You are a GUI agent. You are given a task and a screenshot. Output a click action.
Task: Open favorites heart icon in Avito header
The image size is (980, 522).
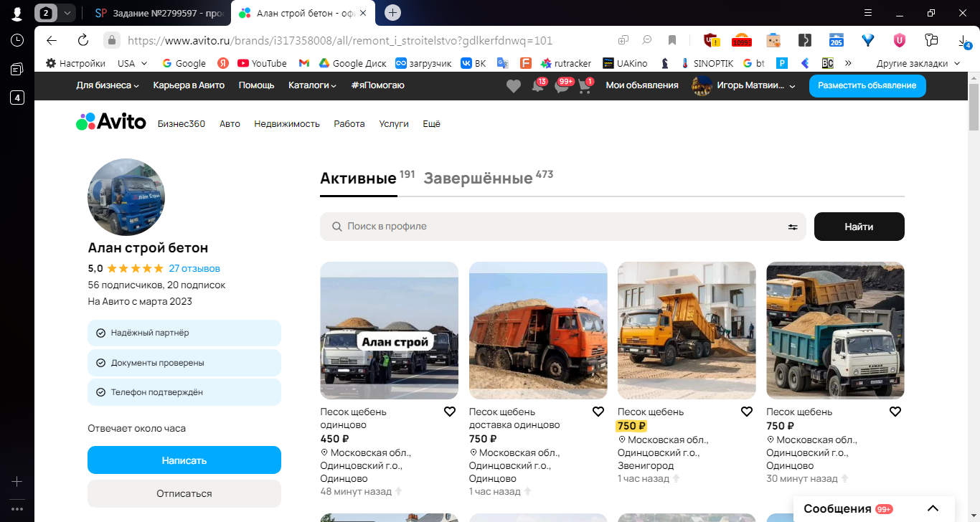click(514, 86)
